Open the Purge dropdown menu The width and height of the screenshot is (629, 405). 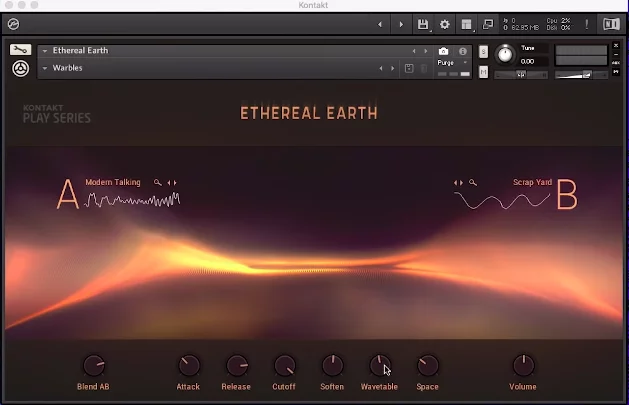pyautogui.click(x=452, y=63)
